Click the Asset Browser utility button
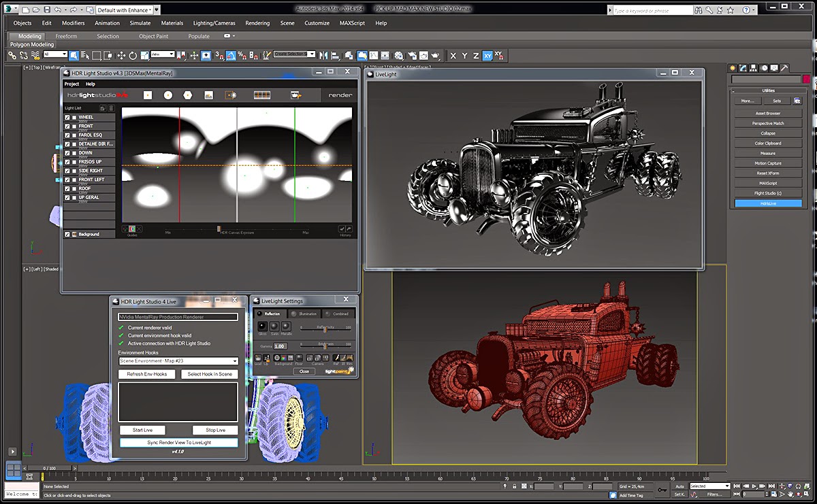The image size is (817, 504). (768, 113)
